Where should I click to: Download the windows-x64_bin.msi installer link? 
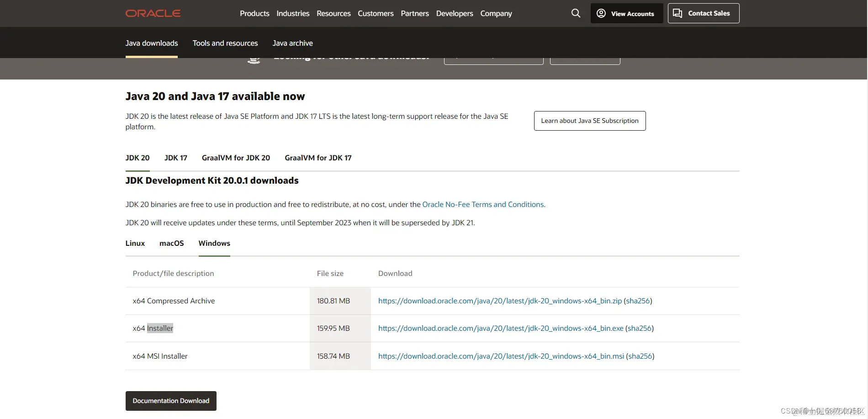tap(501, 356)
